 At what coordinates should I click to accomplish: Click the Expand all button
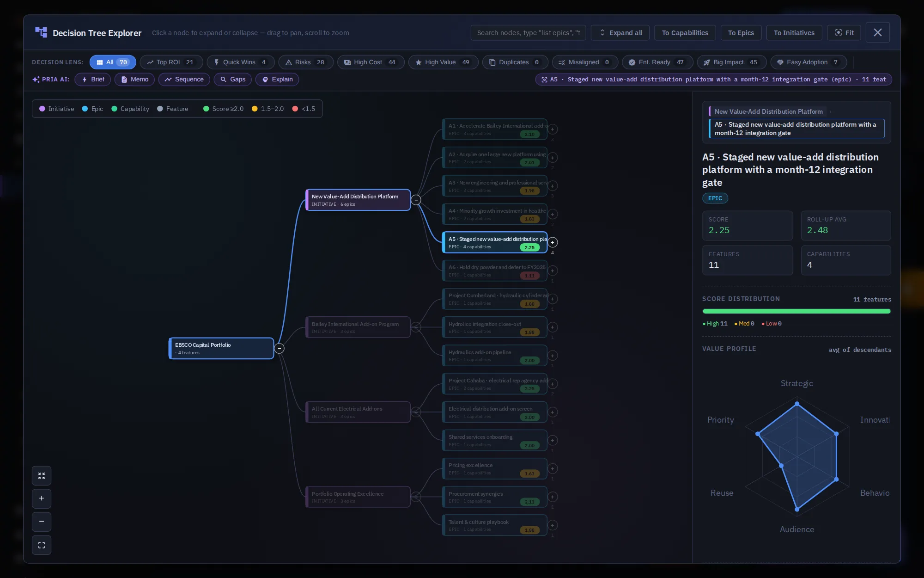pos(620,33)
